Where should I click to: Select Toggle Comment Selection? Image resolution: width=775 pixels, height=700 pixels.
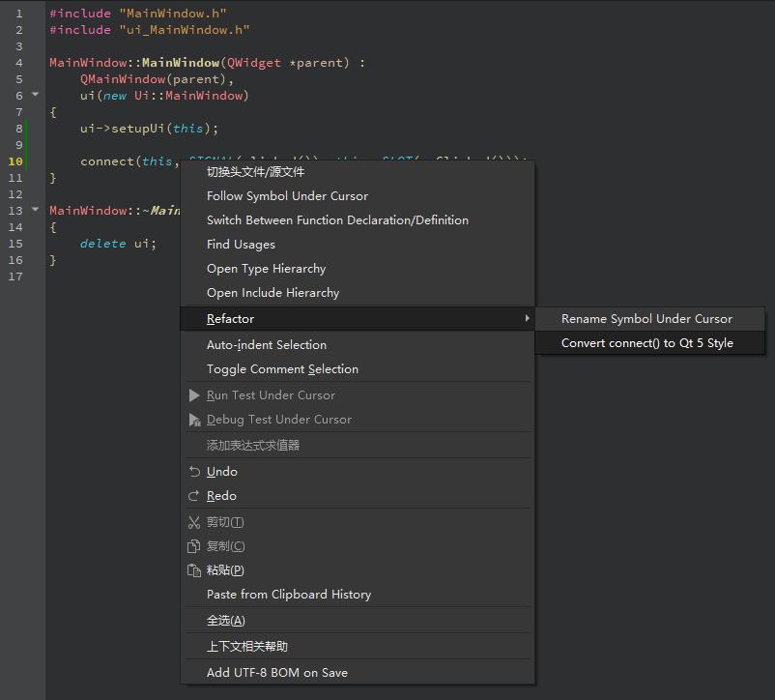click(x=358, y=369)
